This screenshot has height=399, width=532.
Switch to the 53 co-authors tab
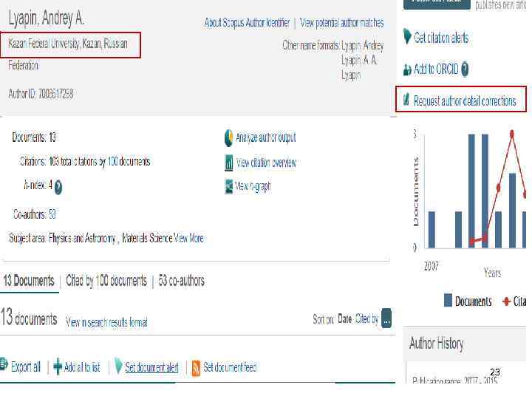[182, 281]
